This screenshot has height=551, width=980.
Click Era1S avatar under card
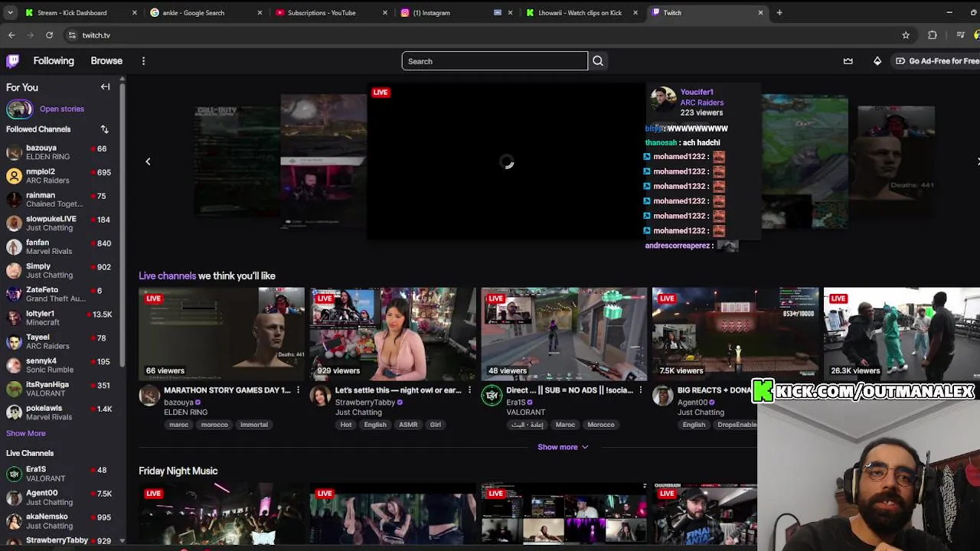pyautogui.click(x=492, y=396)
